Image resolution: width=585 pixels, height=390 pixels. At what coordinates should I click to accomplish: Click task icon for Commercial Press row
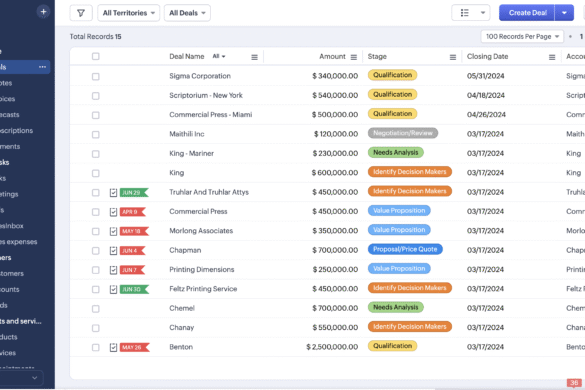pos(113,212)
